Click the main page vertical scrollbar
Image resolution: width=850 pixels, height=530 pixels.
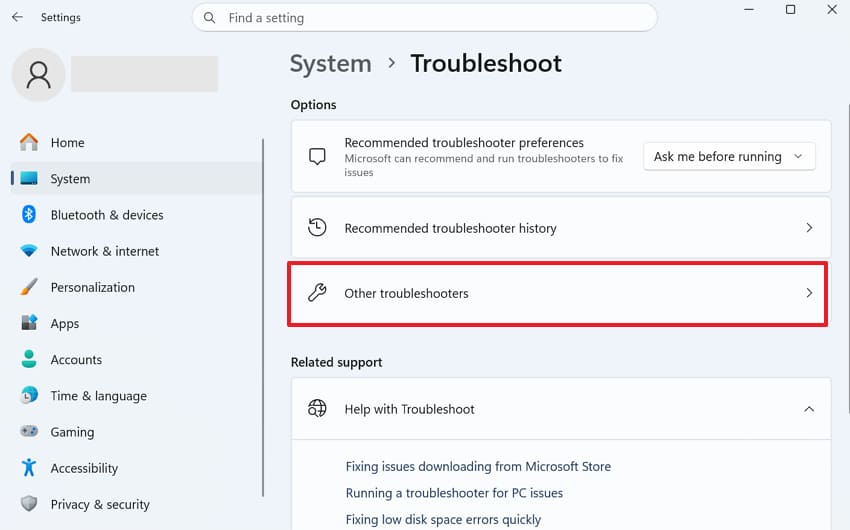tap(848, 257)
